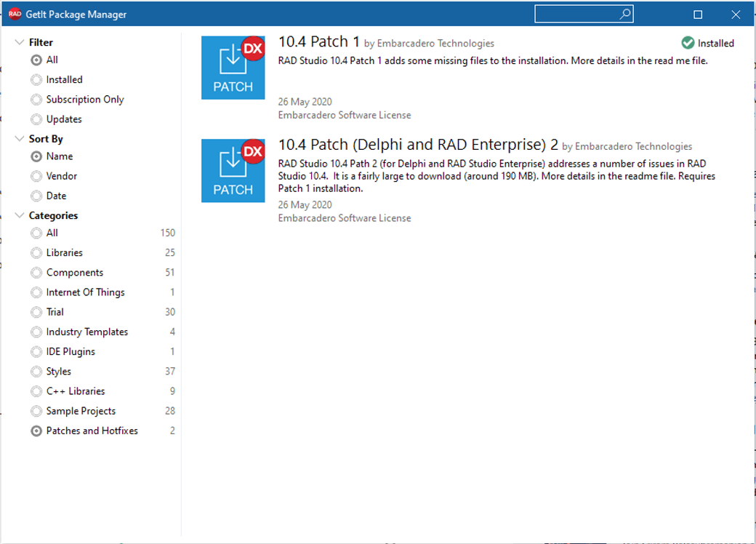Collapse the Filter section

tap(20, 42)
